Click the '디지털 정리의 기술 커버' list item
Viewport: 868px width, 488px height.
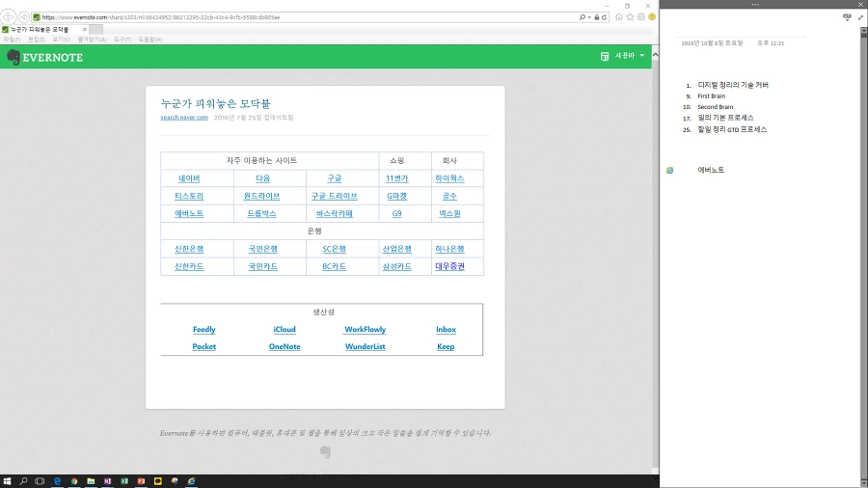[x=733, y=85]
